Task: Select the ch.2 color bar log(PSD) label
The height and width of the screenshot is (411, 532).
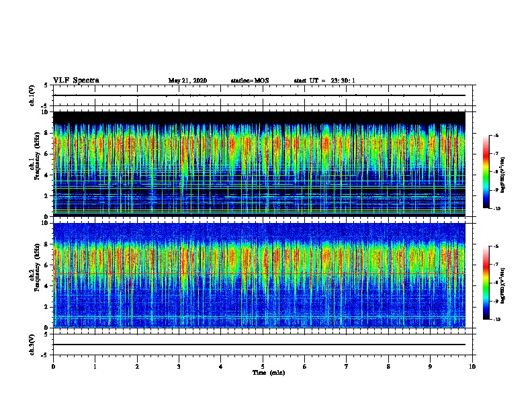Action: 502,285
